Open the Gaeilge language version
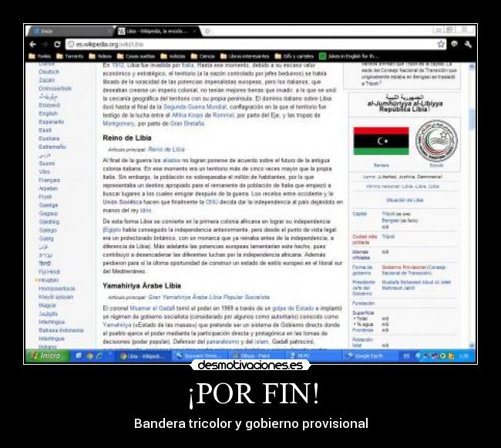The width and height of the screenshot is (501, 448). (x=49, y=205)
